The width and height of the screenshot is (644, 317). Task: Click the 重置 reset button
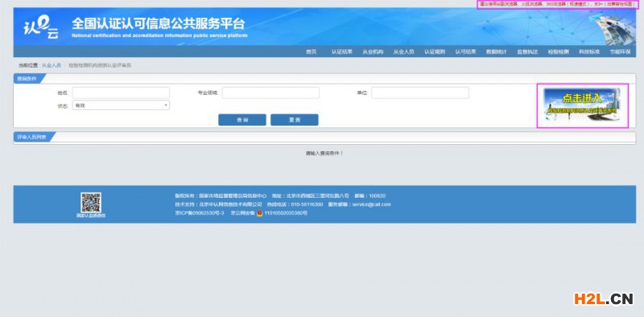tap(295, 120)
